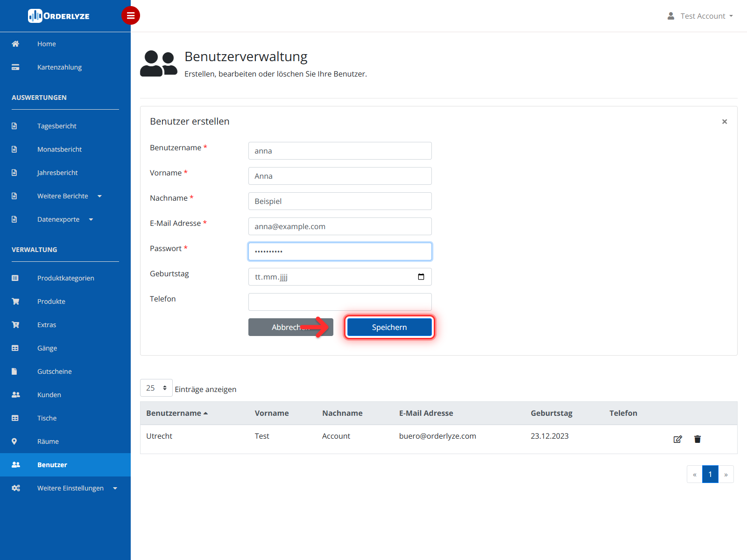The width and height of the screenshot is (747, 560).
Task: Expand the Weitere Einstellungen submenu arrow
Action: coord(115,488)
